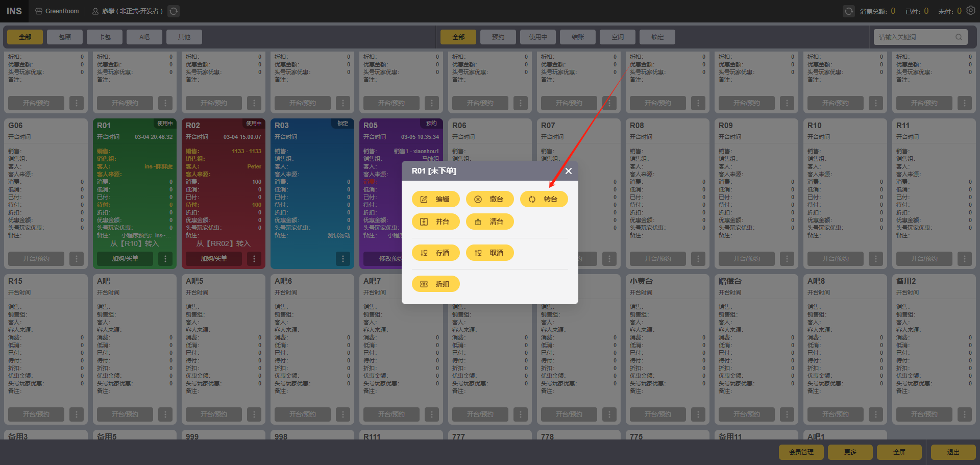The image size is (980, 465).
Task: Filter by 锁定 status tab
Action: pos(657,37)
